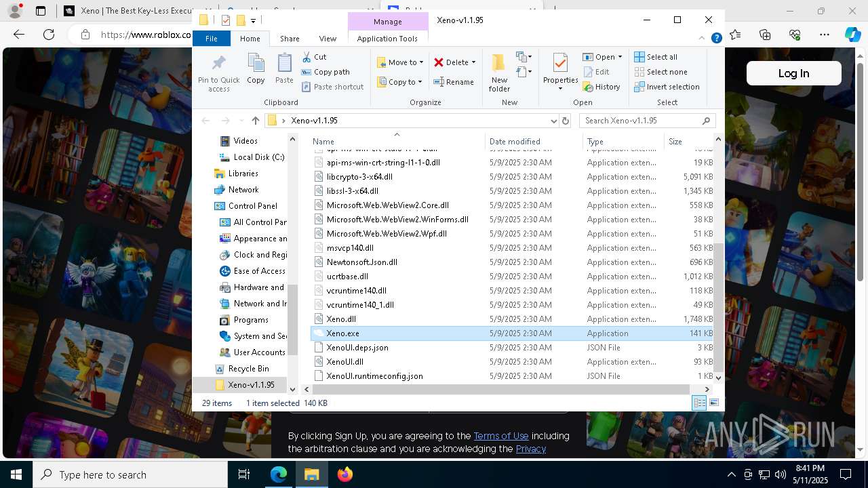Click the Copy ribbon icon

[x=256, y=69]
